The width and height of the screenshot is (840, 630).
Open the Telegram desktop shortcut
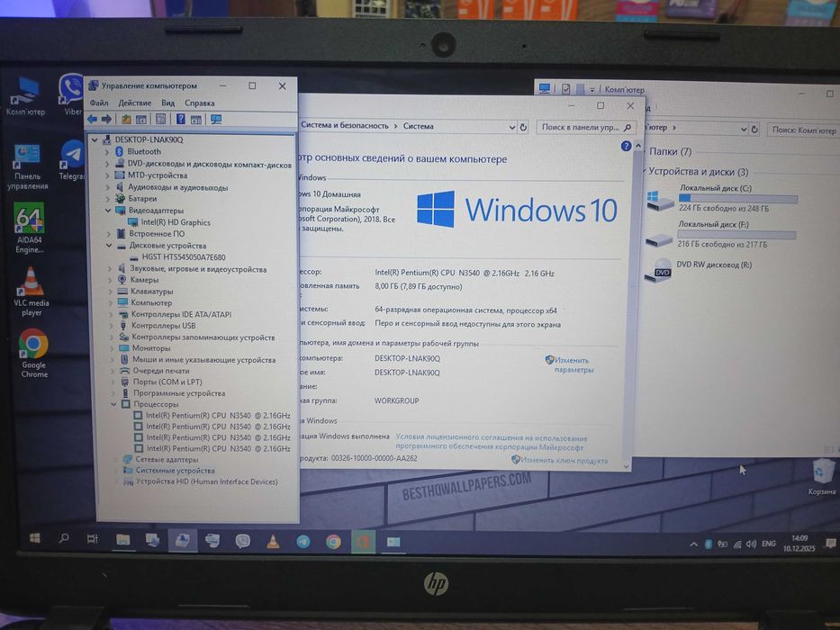[72, 161]
